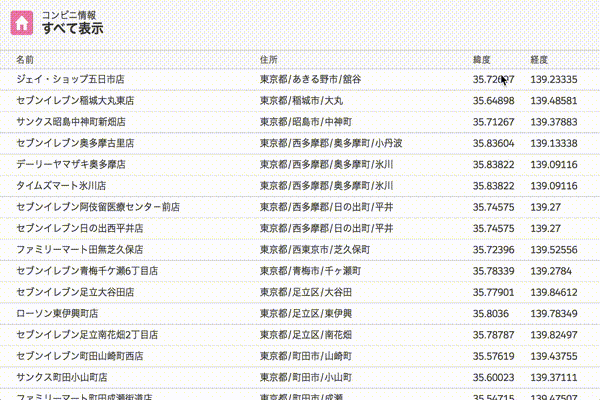Open サンクス町田小山町店 record
The height and width of the screenshot is (400, 600).
[x=62, y=377]
